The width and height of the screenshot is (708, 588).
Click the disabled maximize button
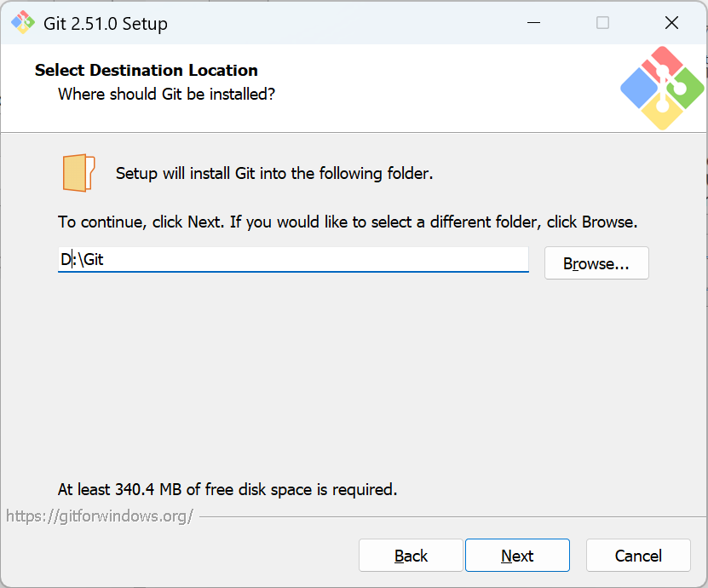coord(603,22)
